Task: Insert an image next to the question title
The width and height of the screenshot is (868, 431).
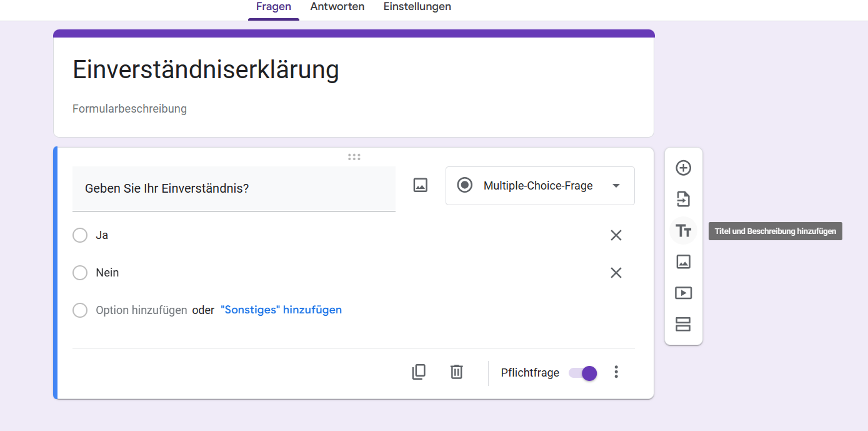Action: (421, 185)
